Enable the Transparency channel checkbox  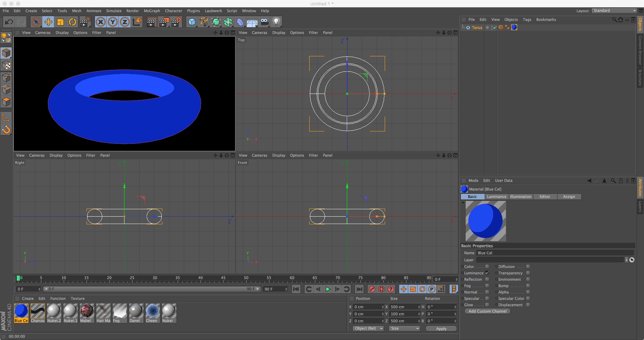(528, 273)
